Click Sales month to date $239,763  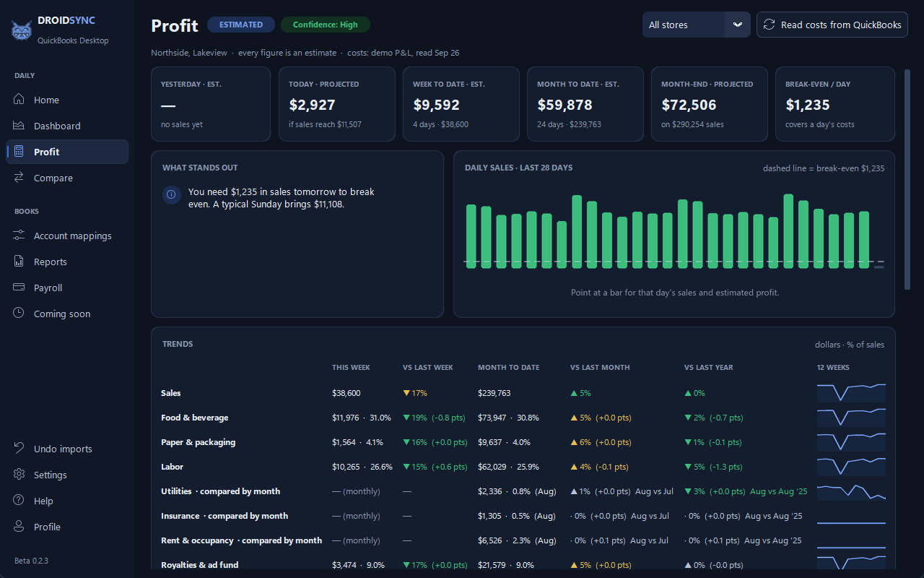(494, 393)
